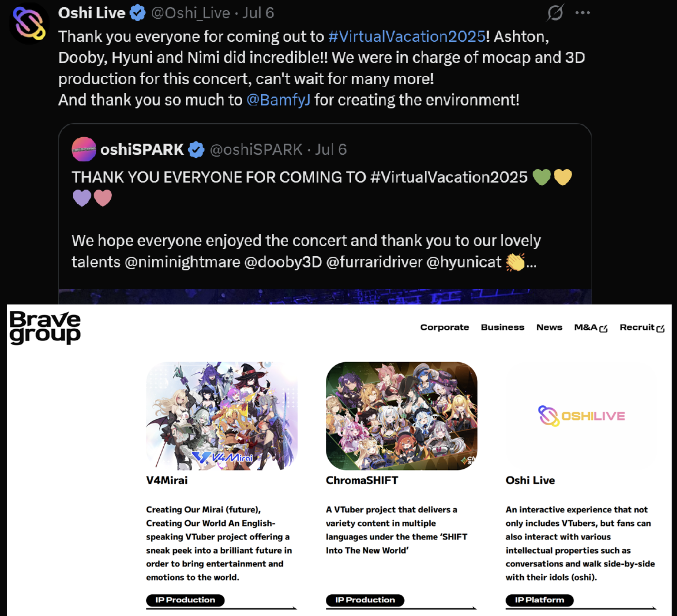
Task: Click oshiSPARK's verified checkmark badge
Action: coord(196,150)
